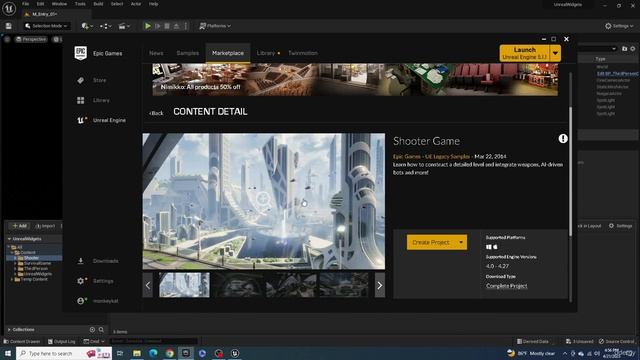Open the Window menu
This screenshot has height=360, width=640.
click(x=59, y=4)
